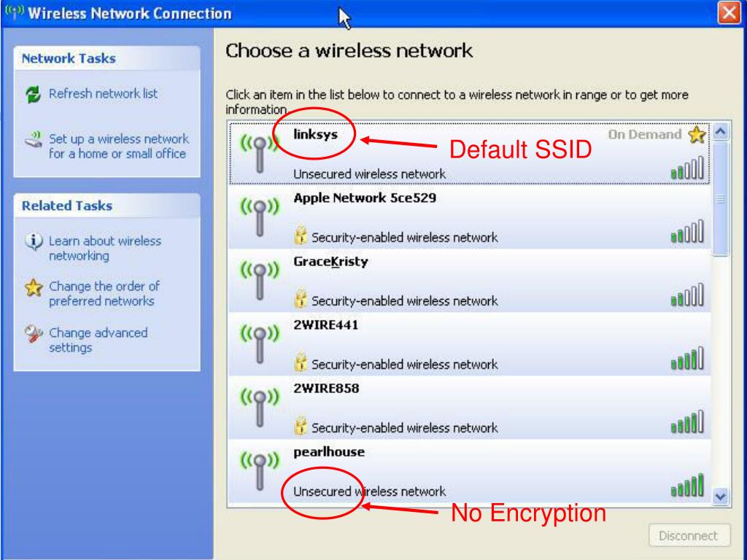
Task: Select the linksys unsecured network
Action: tap(469, 153)
